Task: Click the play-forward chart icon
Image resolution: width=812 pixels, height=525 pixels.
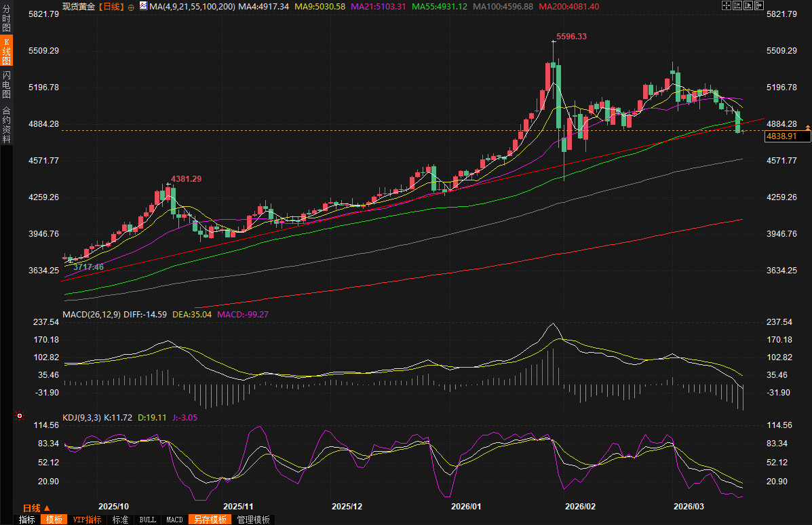Action: click(748, 5)
